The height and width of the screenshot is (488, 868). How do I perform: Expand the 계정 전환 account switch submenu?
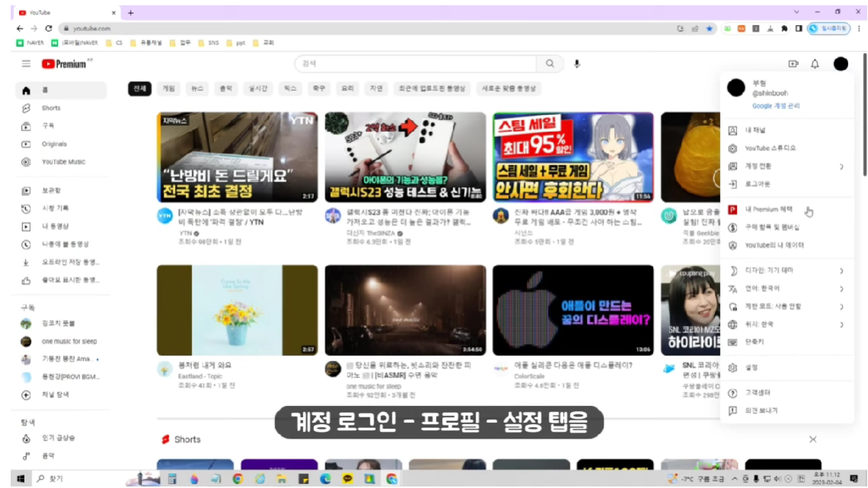click(785, 167)
